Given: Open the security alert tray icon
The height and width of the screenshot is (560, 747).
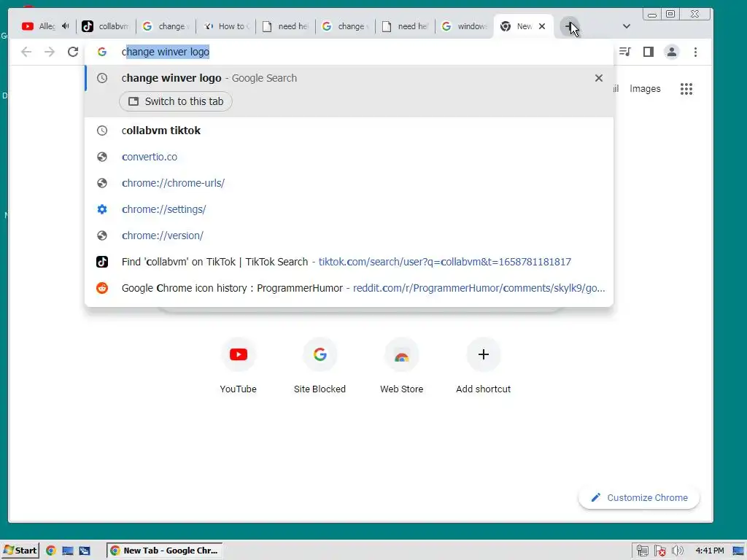Looking at the screenshot, I should [659, 551].
